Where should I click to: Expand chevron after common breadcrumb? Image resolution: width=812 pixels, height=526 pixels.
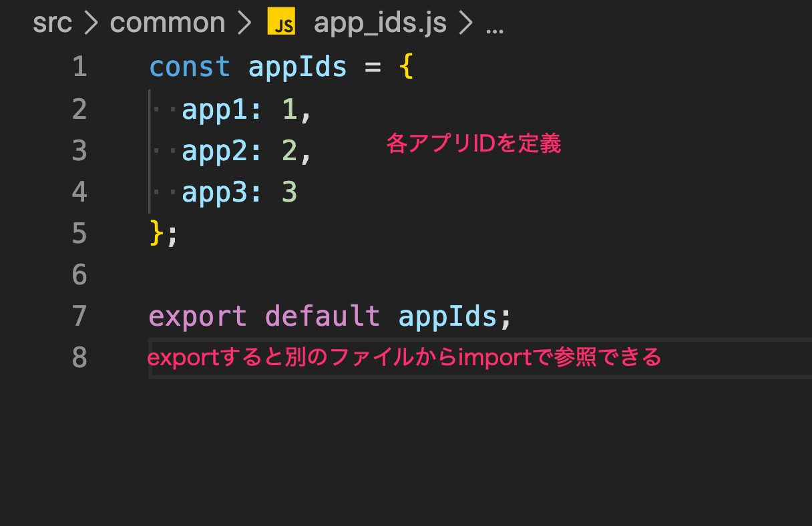coord(245,24)
